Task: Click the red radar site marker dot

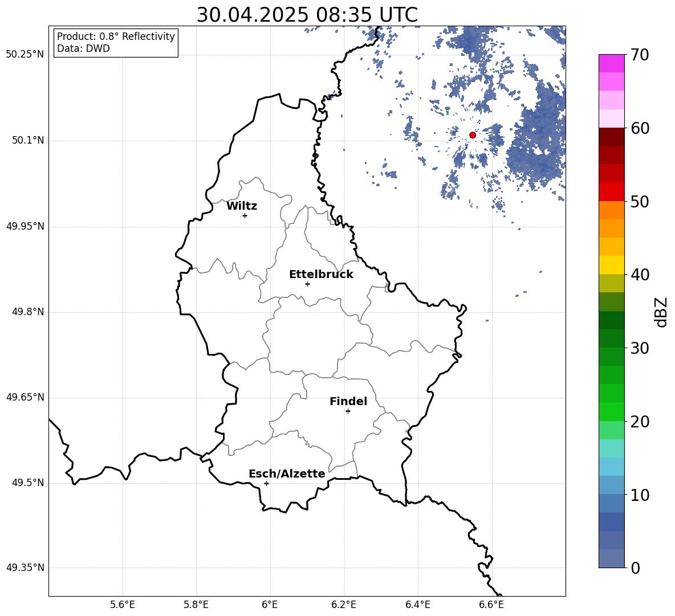Action: (x=472, y=135)
